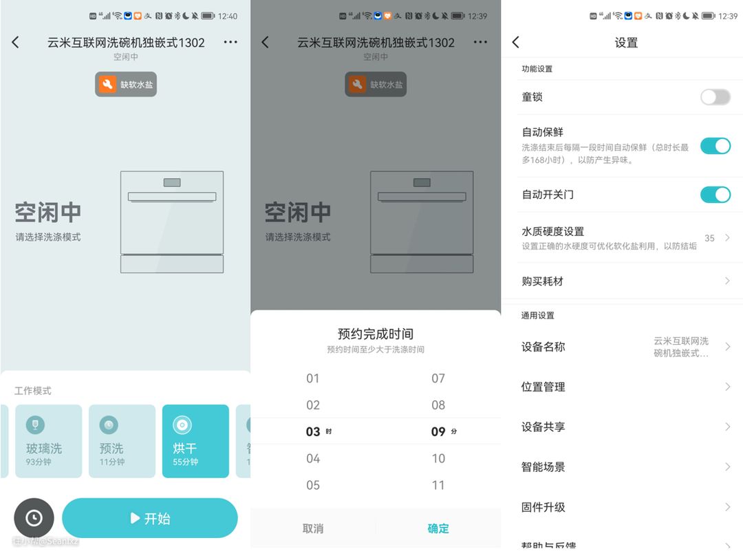Turn off the 自动保鲜 toggle

[715, 146]
